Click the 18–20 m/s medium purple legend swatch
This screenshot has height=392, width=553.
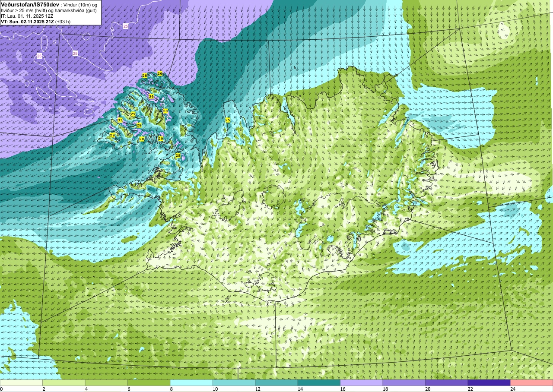[x=404, y=383]
